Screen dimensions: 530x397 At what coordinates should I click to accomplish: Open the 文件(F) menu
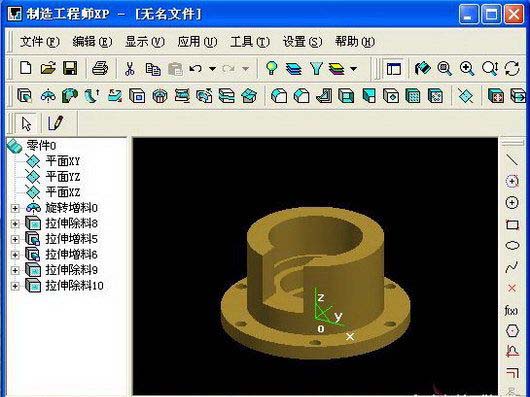tap(40, 42)
